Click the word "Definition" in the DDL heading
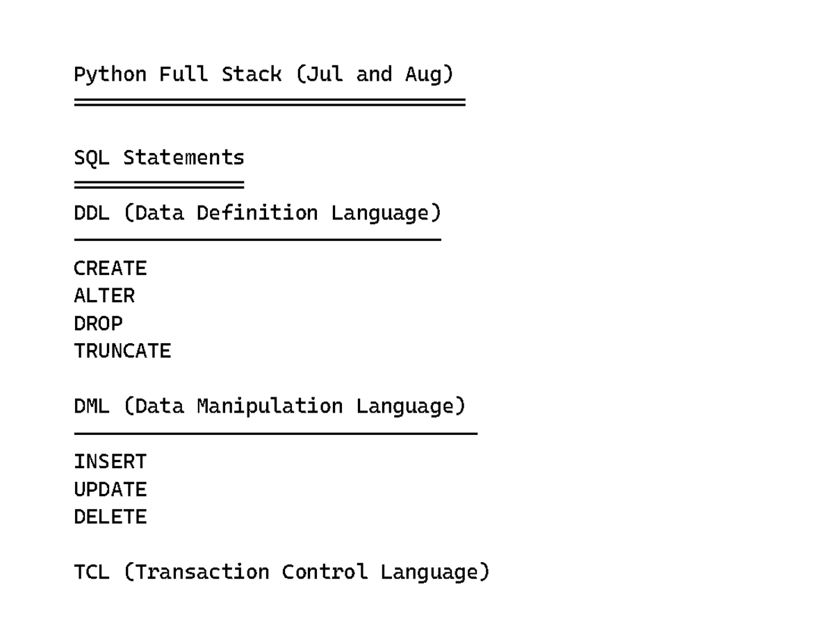This screenshot has height=644, width=834. 257,213
